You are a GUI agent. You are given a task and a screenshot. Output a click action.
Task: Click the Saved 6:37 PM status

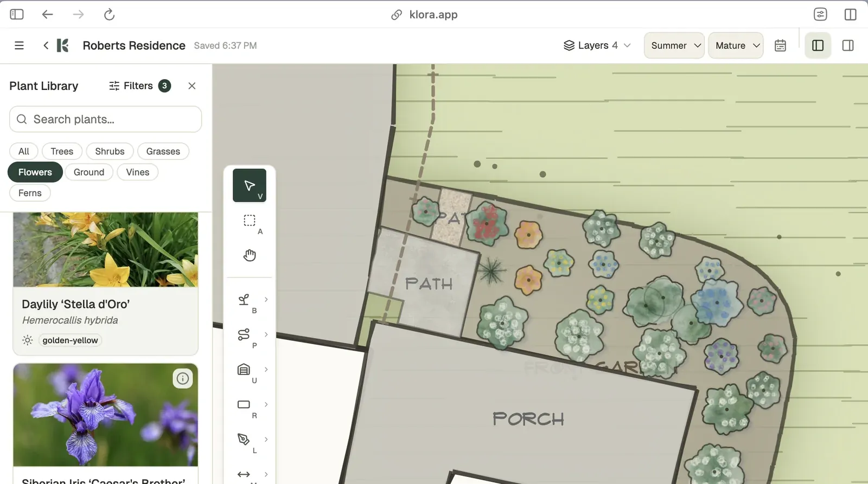coord(225,46)
